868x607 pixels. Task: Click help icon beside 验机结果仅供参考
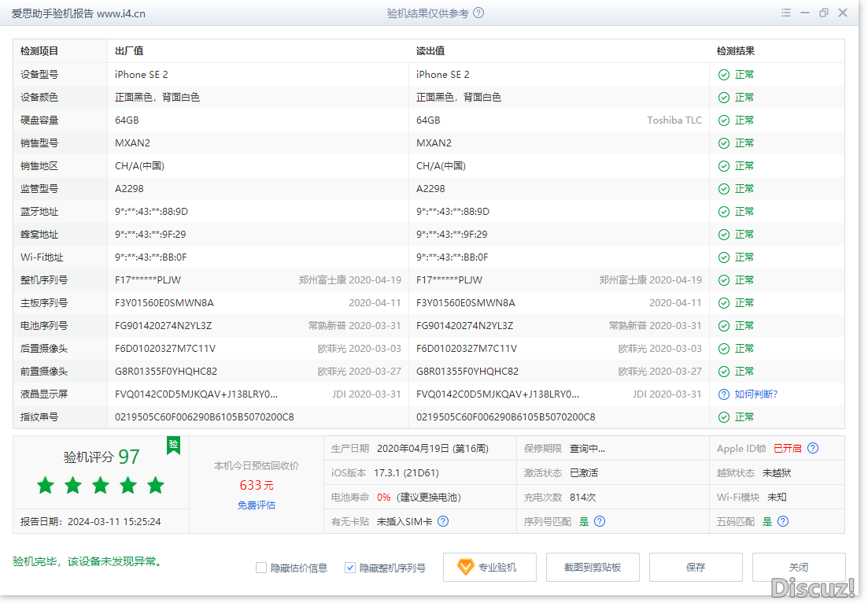[478, 13]
